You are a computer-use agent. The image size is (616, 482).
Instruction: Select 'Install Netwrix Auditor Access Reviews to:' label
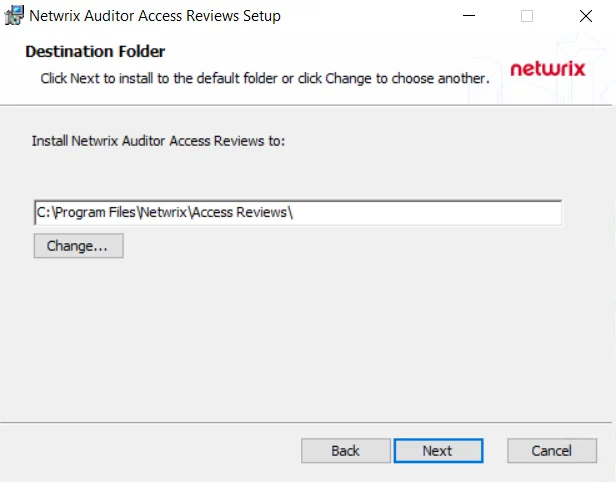[158, 141]
